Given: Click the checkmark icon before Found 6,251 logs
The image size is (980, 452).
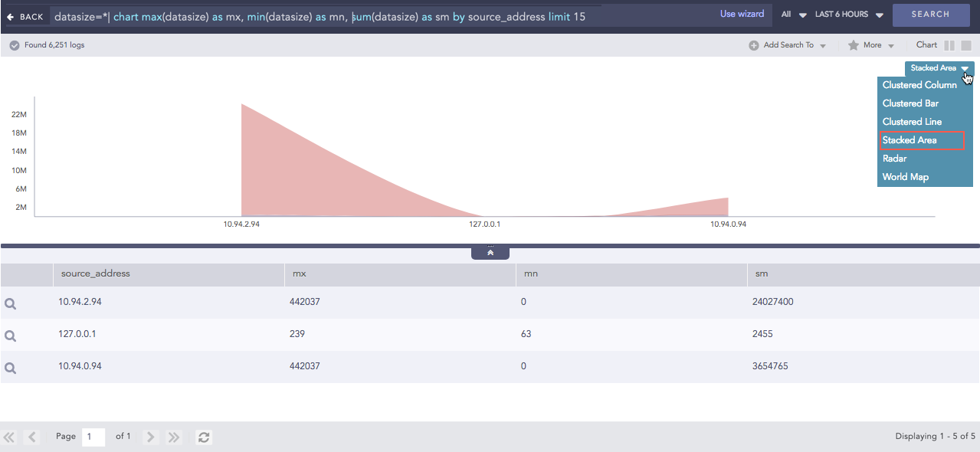Looking at the screenshot, I should [14, 44].
